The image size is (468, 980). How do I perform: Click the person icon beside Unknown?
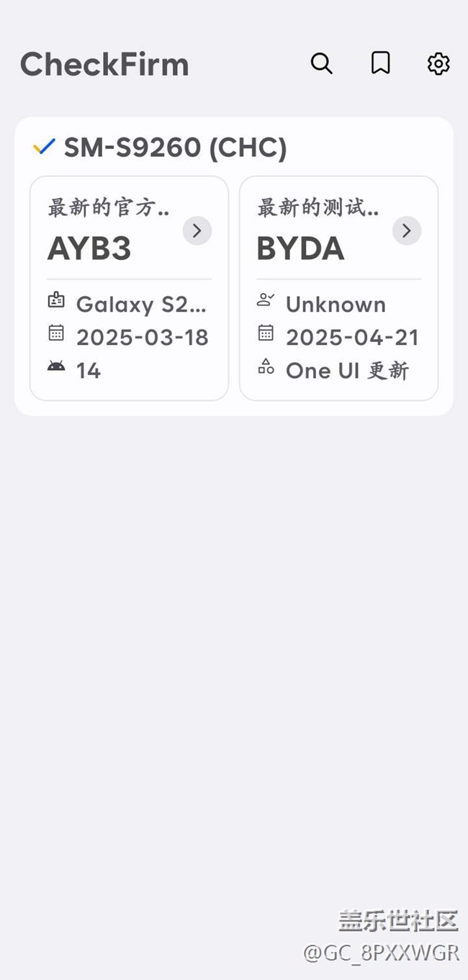pyautogui.click(x=266, y=301)
